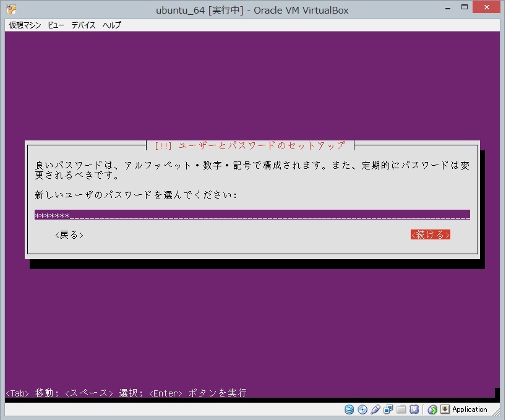The width and height of the screenshot is (506, 420).
Task: Activate the <続ける> continue button
Action: pos(431,234)
